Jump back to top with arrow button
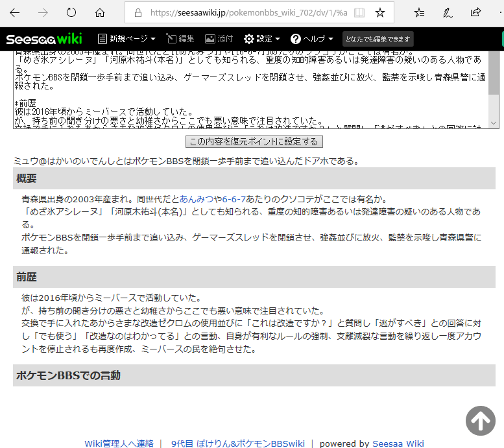This screenshot has height=448, width=504. tap(480, 421)
